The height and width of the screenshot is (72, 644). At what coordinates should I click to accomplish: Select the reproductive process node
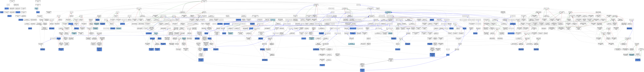[x=378, y=8]
